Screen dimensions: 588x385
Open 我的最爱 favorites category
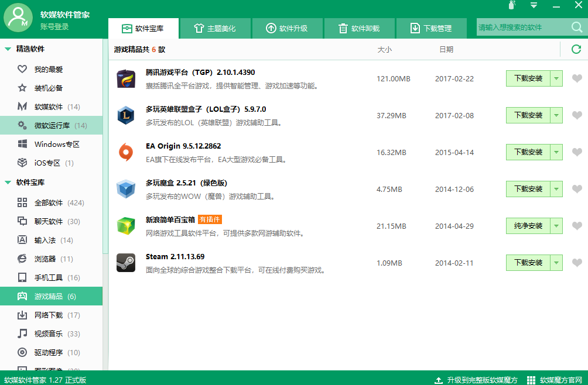(x=52, y=69)
